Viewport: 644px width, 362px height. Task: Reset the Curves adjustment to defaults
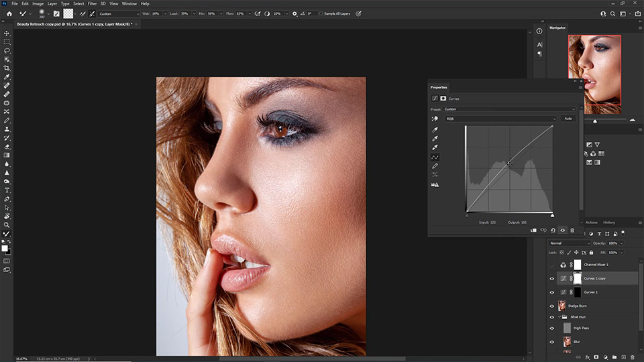pyautogui.click(x=553, y=230)
